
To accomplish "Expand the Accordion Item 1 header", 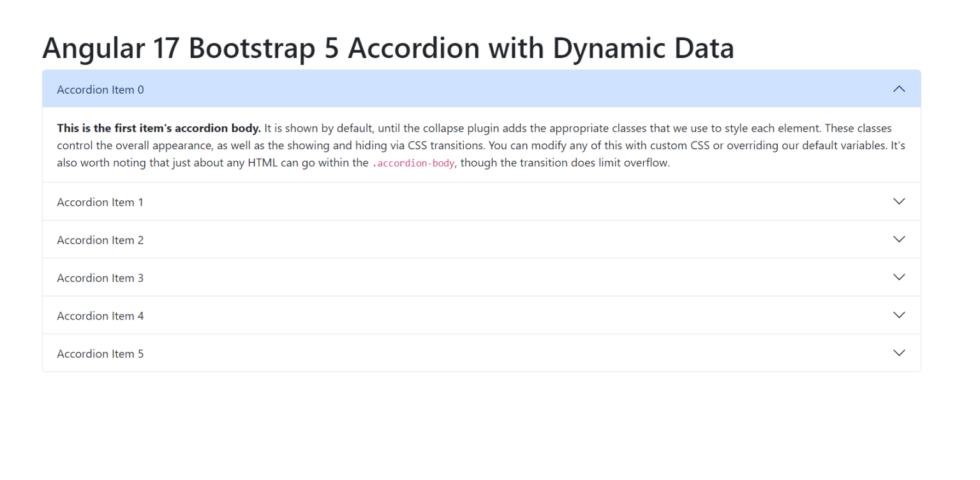I will coord(482,201).
